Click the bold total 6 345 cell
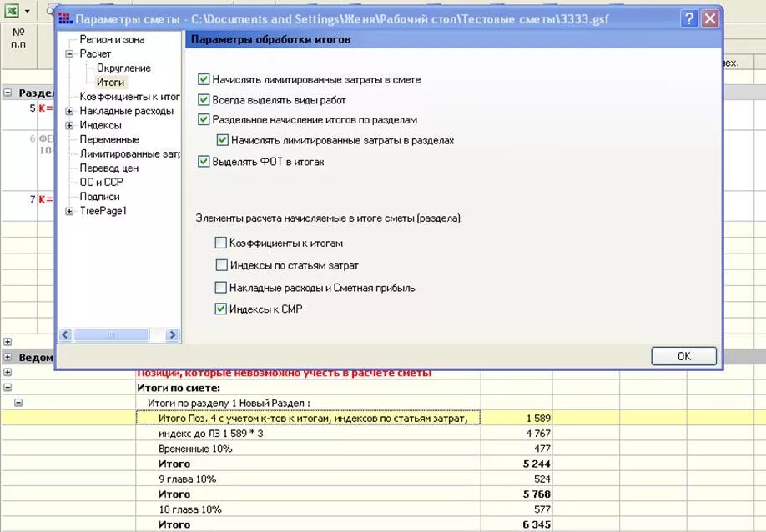 pos(517,524)
